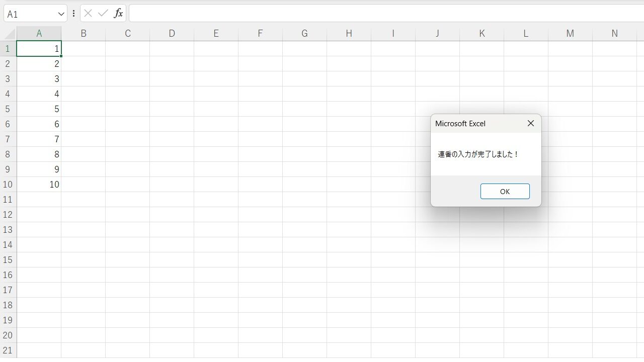Open the Name Box dropdown arrow
The height and width of the screenshot is (362, 644).
click(x=61, y=14)
